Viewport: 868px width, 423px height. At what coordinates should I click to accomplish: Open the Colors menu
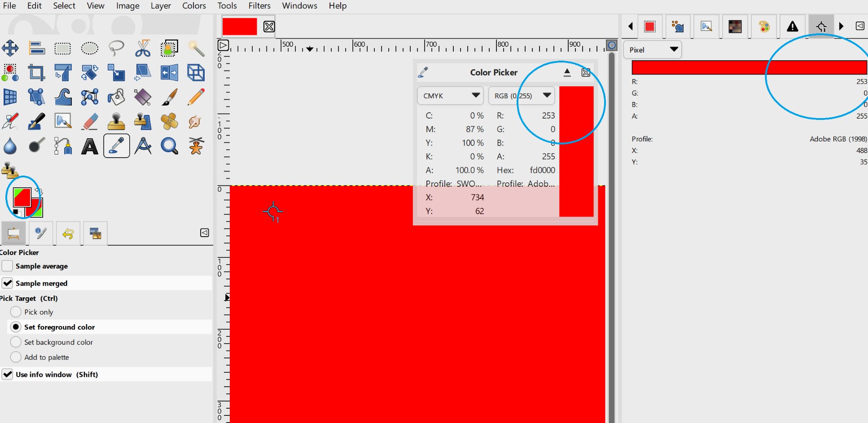pyautogui.click(x=193, y=6)
